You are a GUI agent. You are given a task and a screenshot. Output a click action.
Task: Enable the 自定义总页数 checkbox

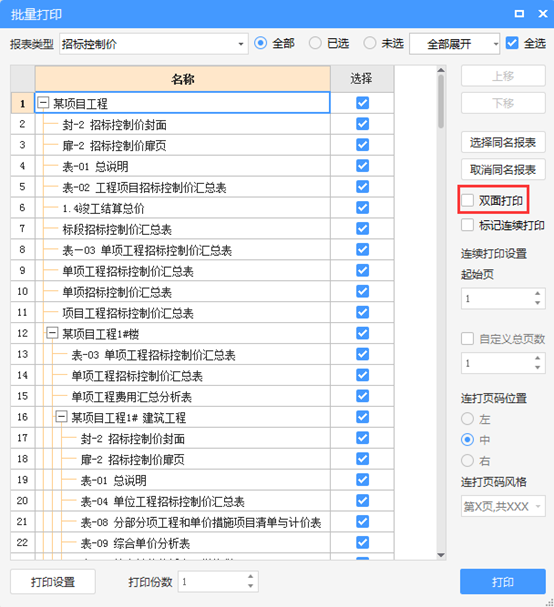pos(467,339)
